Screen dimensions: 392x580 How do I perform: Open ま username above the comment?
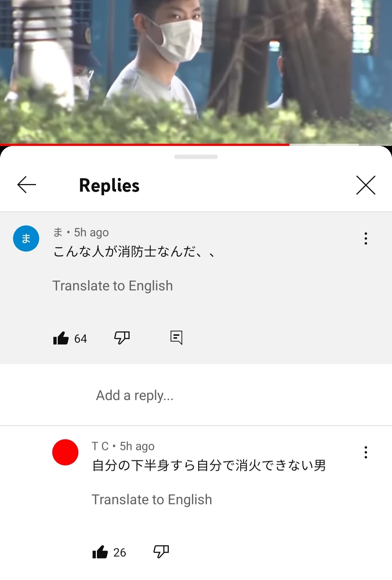(58, 232)
